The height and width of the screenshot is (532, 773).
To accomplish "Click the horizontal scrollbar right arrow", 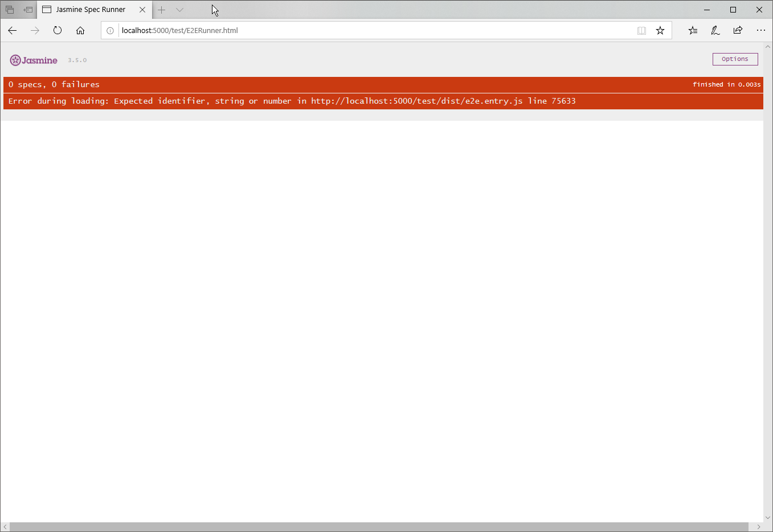I will pyautogui.click(x=758, y=527).
